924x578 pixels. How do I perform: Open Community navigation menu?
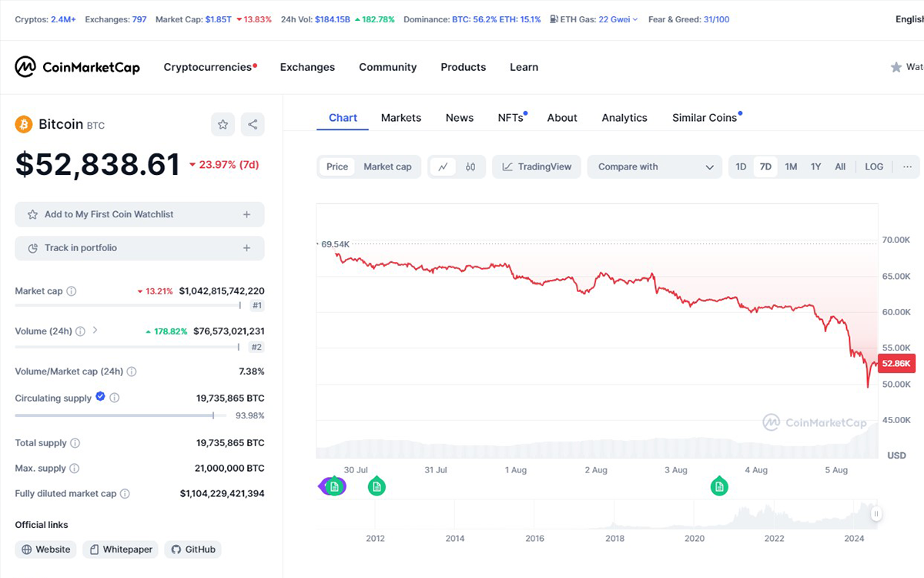(387, 67)
